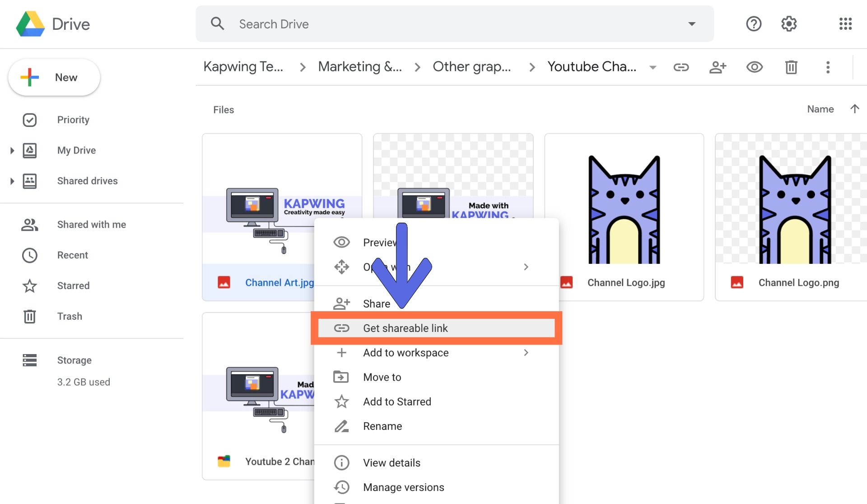Click the New button
This screenshot has width=867, height=504.
point(54,77)
